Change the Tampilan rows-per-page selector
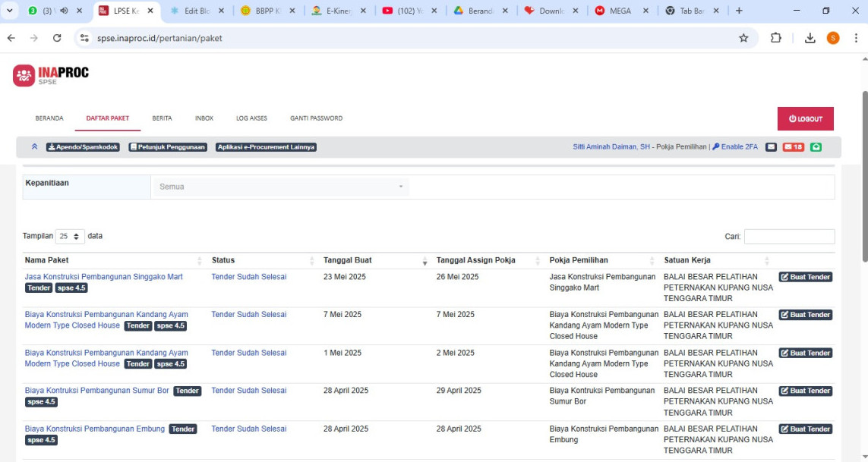 click(70, 237)
